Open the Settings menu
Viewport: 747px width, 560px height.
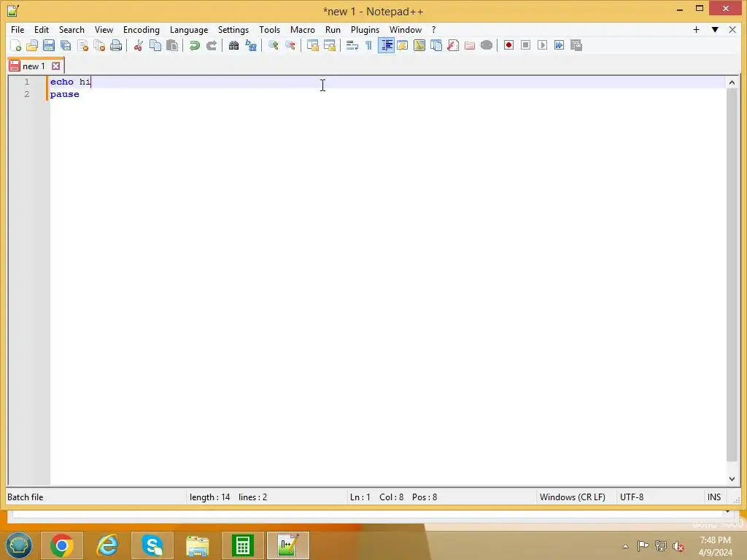[233, 29]
